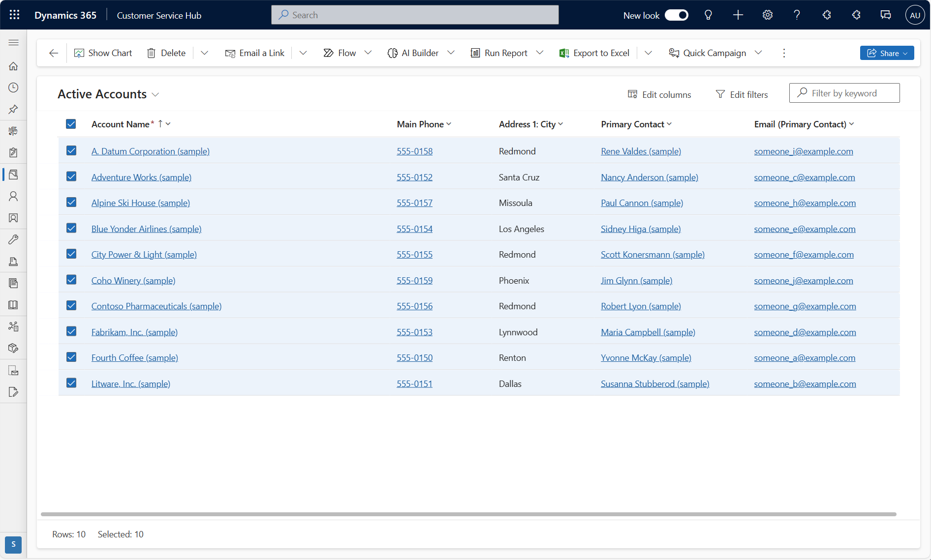
Task: Open Recent items clock icon
Action: pos(13,88)
